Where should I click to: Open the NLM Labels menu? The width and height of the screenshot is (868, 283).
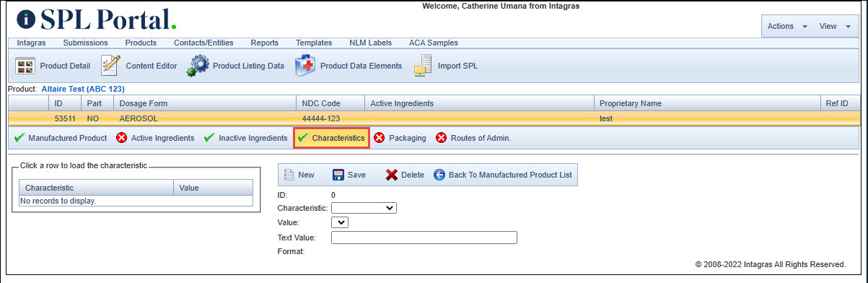coord(370,43)
